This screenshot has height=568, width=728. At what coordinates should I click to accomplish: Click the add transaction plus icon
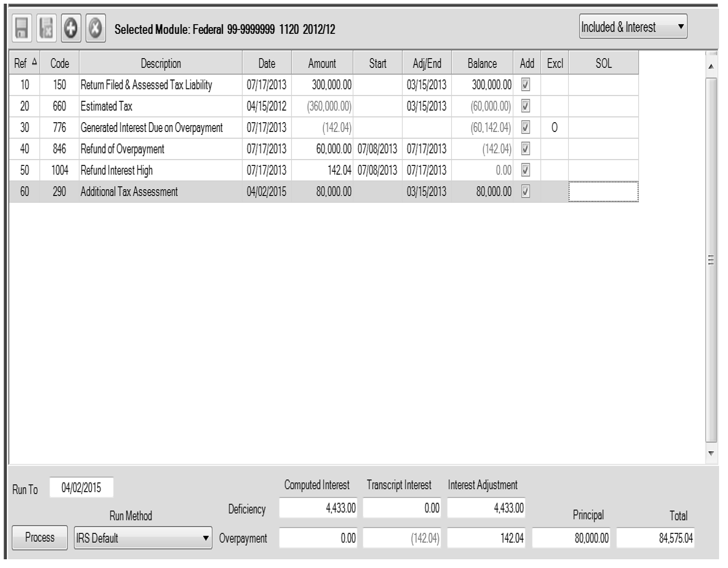(x=71, y=28)
